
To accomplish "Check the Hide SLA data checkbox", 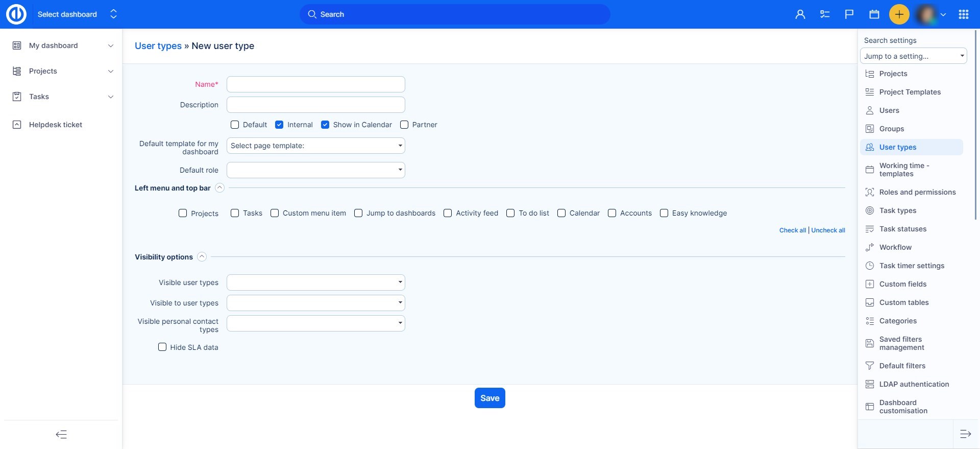I will (162, 347).
